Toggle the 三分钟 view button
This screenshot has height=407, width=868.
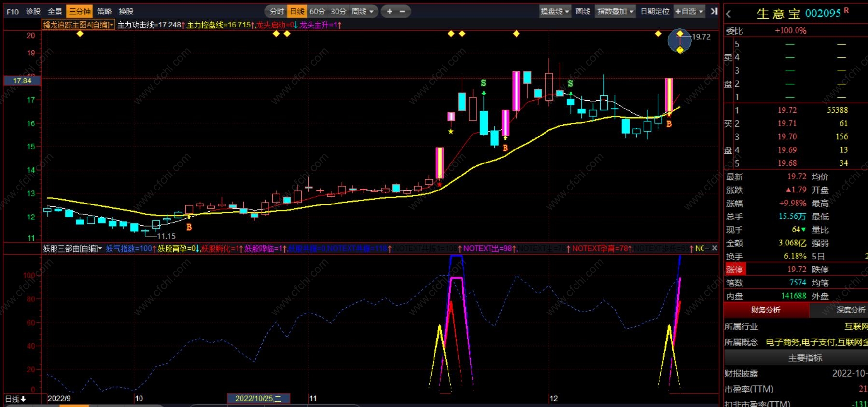[79, 11]
